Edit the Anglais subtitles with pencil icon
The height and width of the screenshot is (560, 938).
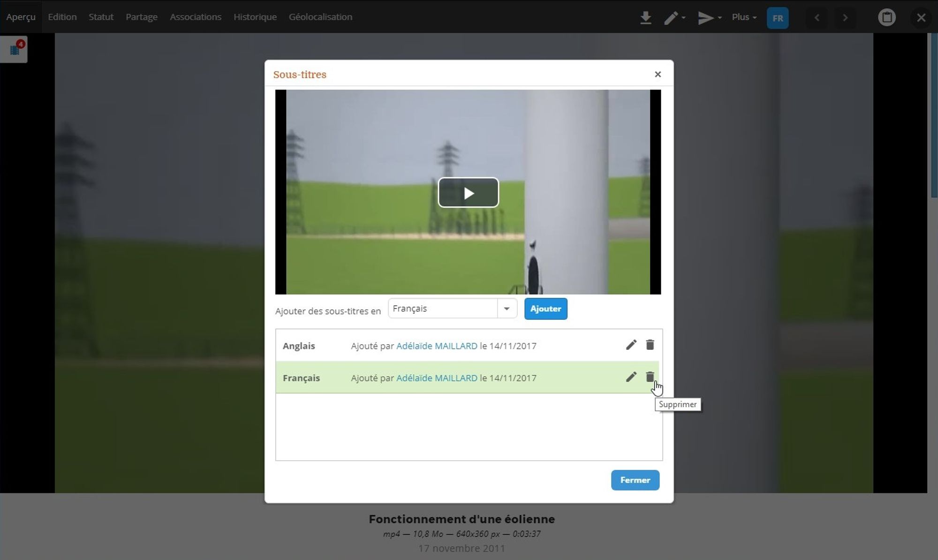(631, 345)
